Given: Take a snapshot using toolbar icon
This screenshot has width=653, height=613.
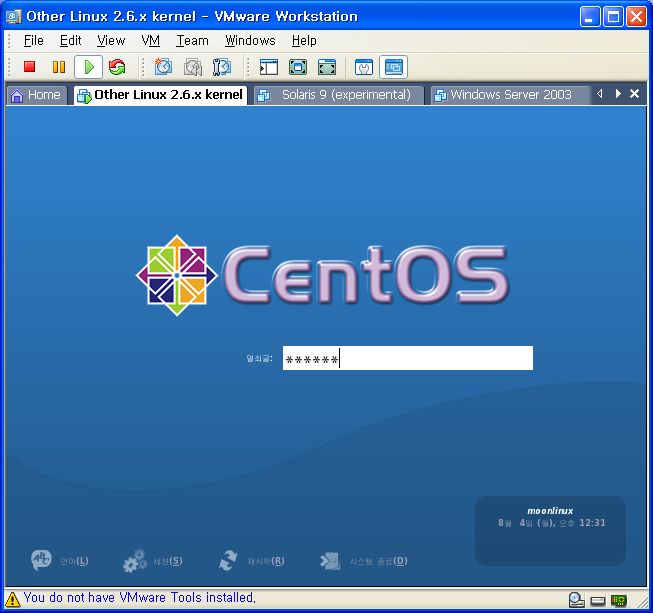Looking at the screenshot, I should point(164,67).
